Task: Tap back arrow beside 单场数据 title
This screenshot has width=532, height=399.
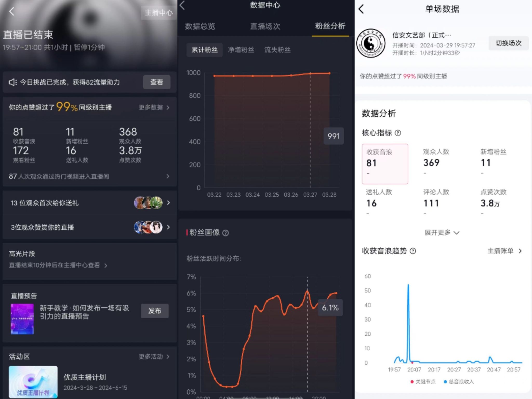Action: pos(361,9)
